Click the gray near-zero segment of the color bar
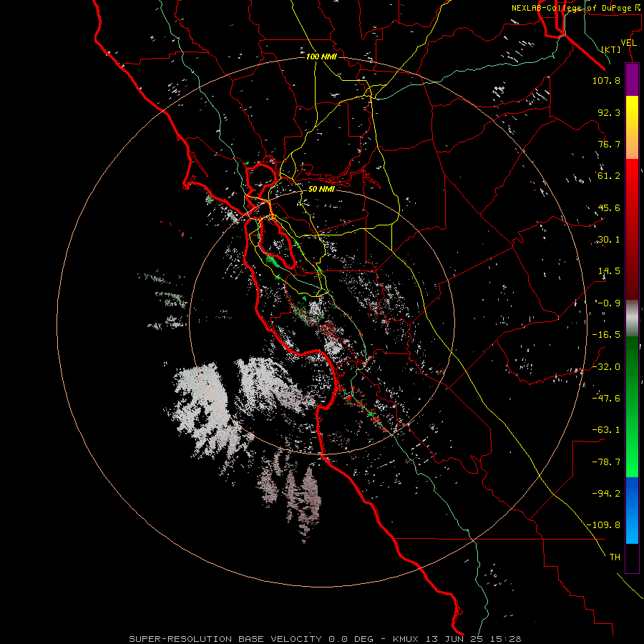The width and height of the screenshot is (644, 644). (632, 318)
